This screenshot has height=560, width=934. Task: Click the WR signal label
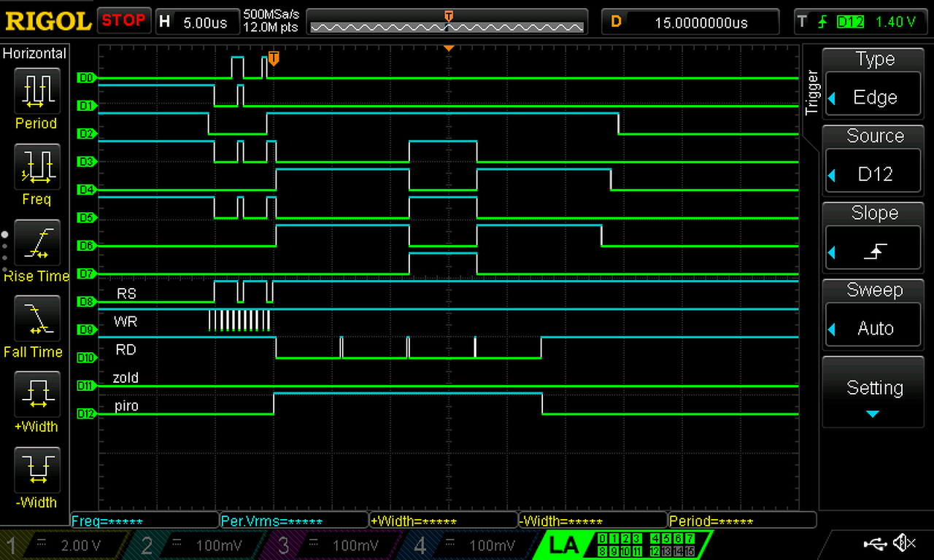[126, 321]
